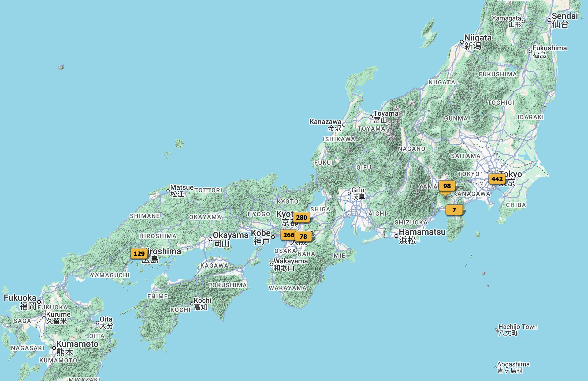The image size is (588, 381).
Task: Click the Wakayama city label
Action: (291, 261)
